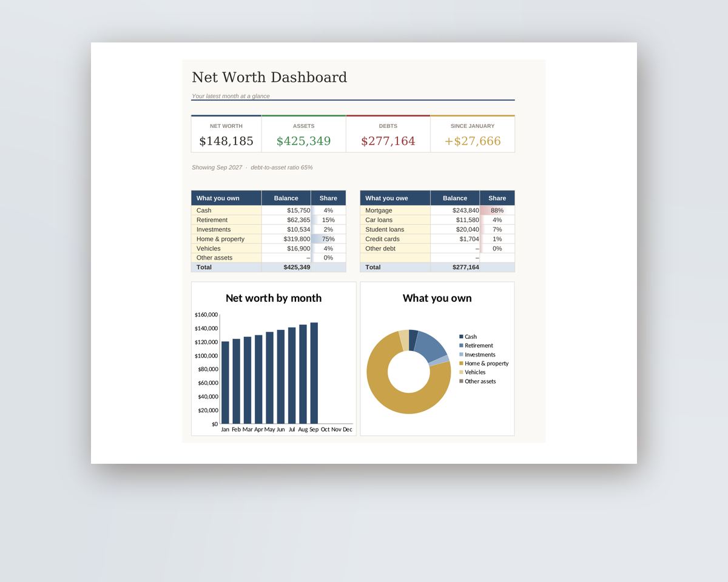Viewport: 728px width, 582px height.
Task: Click the 15% retirement share cell
Action: 328,220
